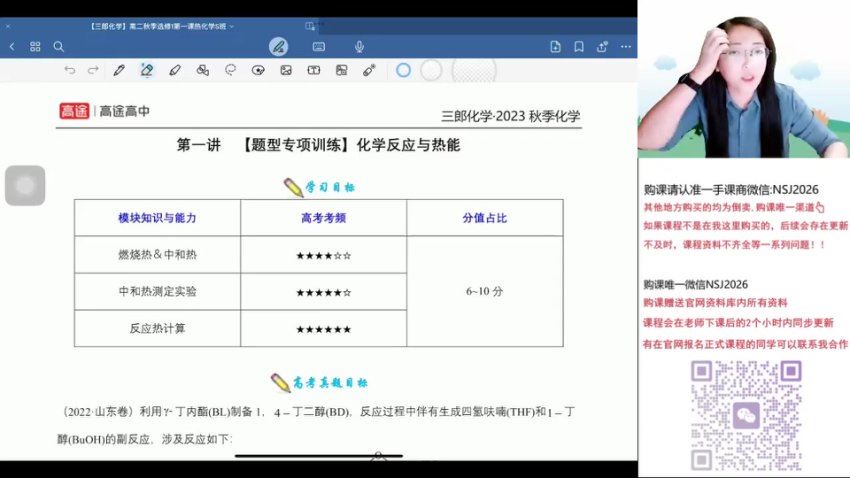Select the Lasso selection tool
The image size is (850, 478).
pos(230,70)
